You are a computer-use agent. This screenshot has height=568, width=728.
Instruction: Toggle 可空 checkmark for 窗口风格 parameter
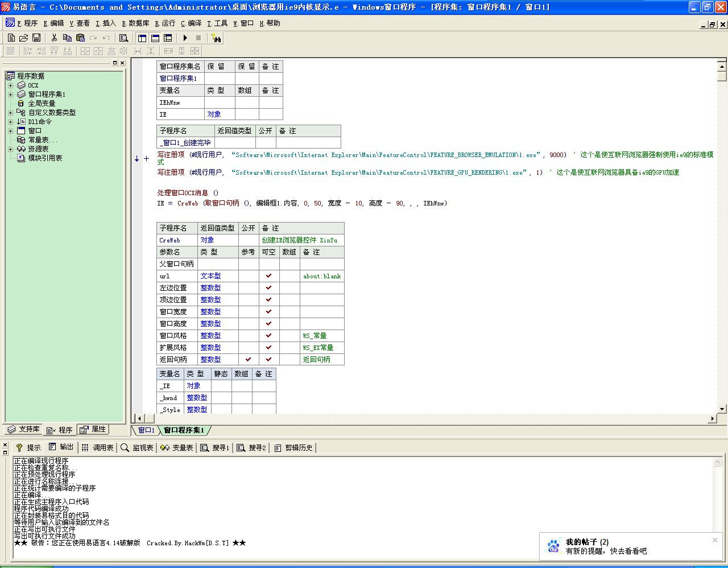[x=268, y=335]
